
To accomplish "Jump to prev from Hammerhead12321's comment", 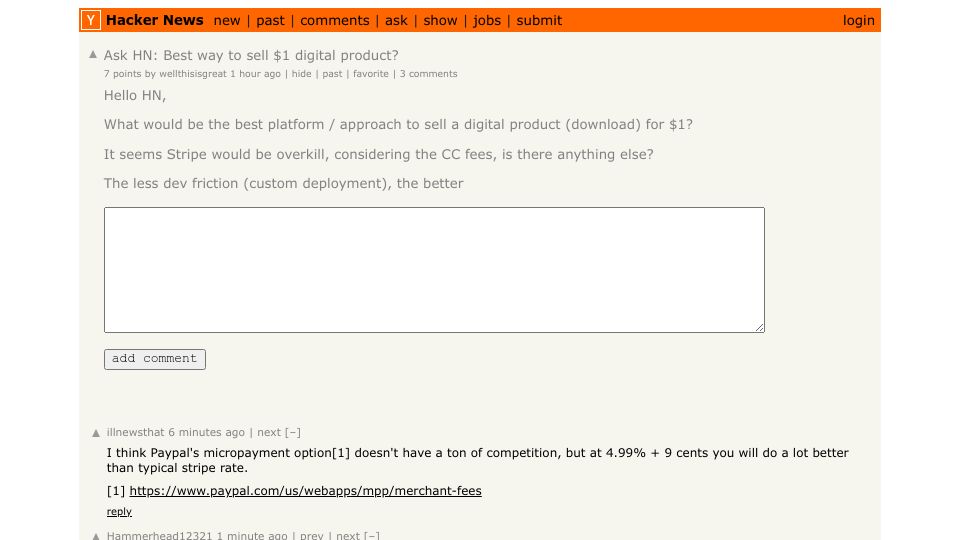I will 312,536.
